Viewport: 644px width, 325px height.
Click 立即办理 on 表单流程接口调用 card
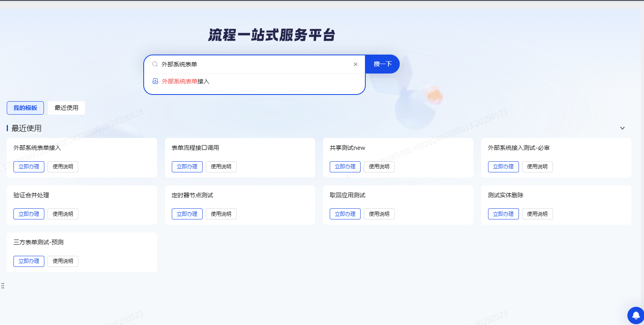(x=187, y=167)
